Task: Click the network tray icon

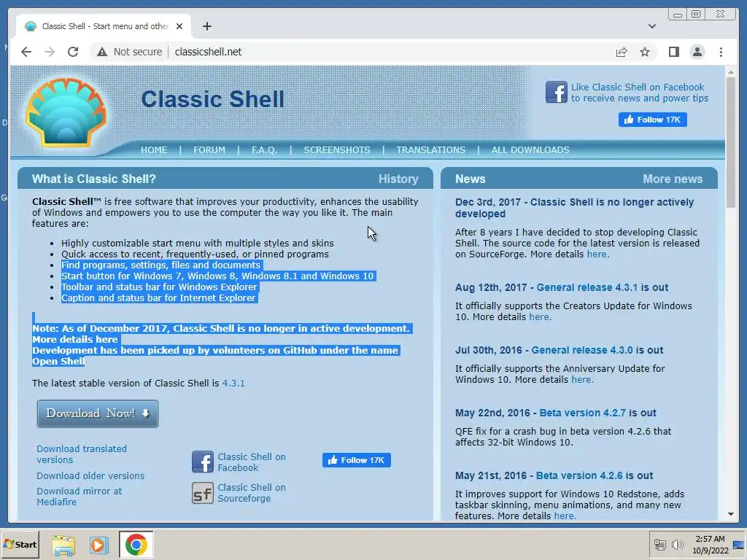Action: (x=659, y=545)
